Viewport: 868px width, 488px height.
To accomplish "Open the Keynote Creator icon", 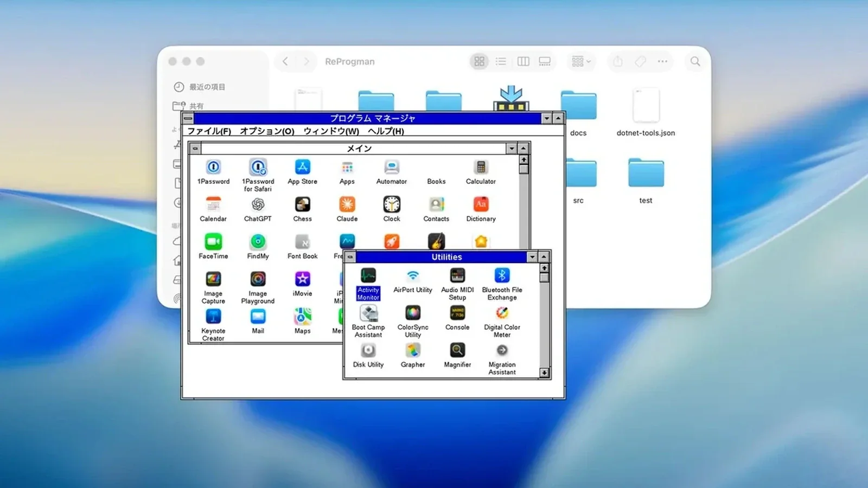I will tap(213, 317).
